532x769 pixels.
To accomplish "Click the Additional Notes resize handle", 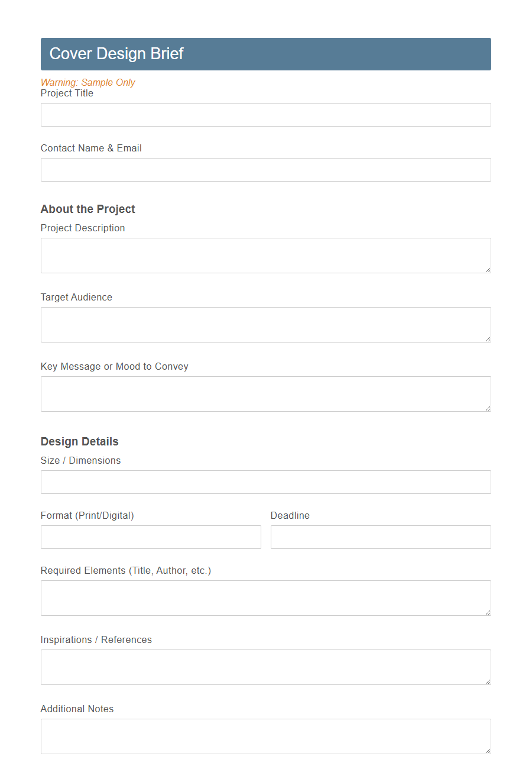I will coord(488,751).
